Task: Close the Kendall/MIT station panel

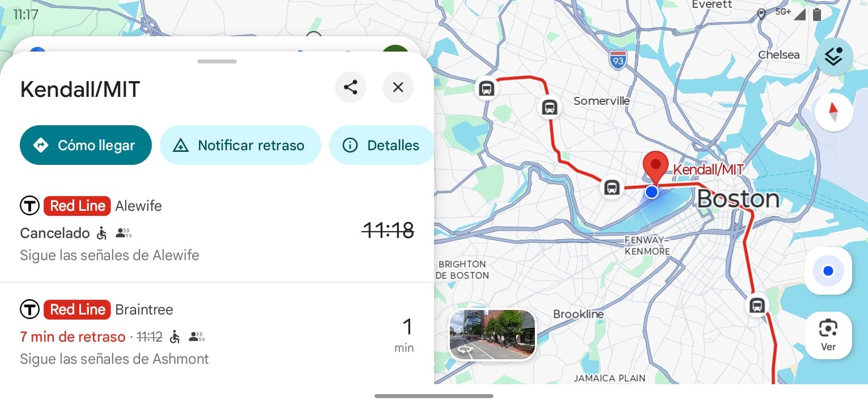Action: (x=398, y=87)
